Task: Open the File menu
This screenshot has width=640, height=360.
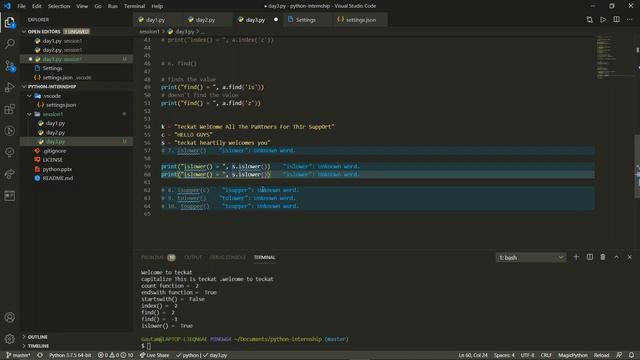Action: pyautogui.click(x=21, y=6)
